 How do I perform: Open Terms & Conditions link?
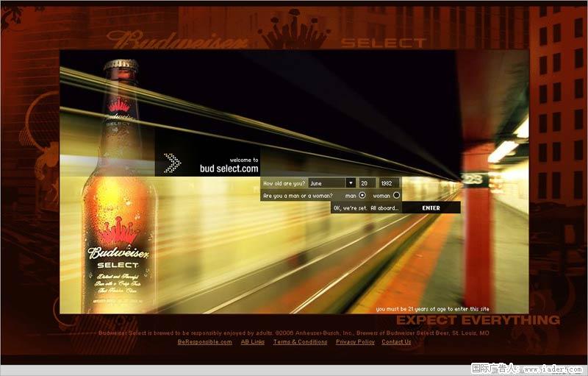point(300,342)
